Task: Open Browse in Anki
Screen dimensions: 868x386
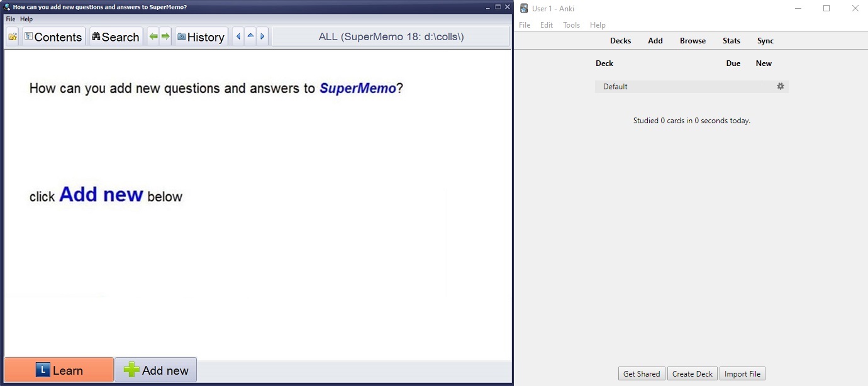Action: [x=693, y=41]
